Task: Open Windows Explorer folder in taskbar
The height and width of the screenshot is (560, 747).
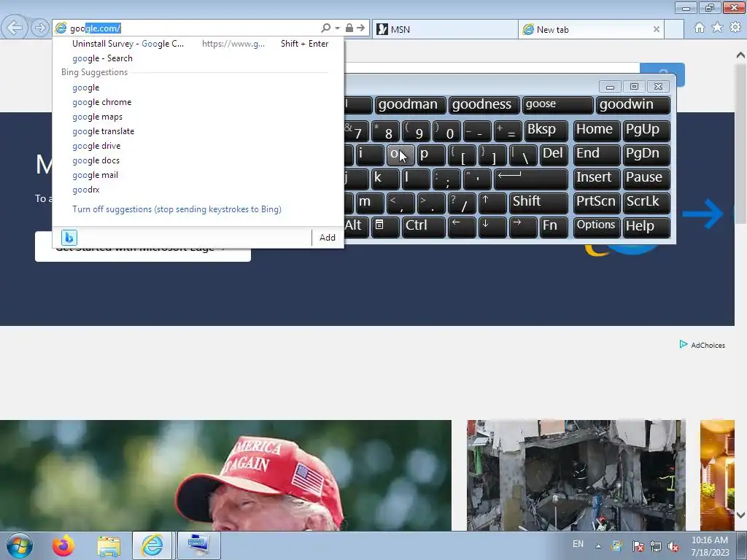Action: click(109, 545)
